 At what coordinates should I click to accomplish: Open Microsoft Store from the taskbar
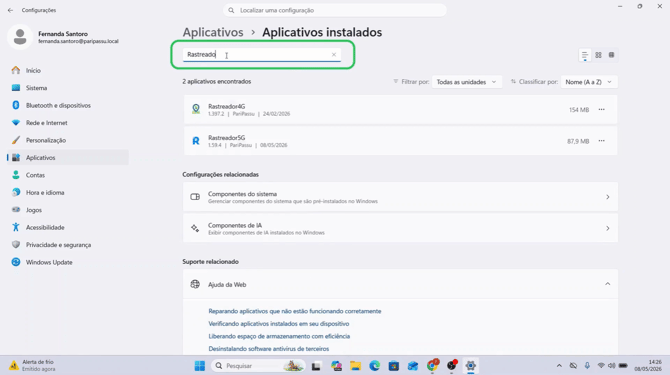click(394, 366)
